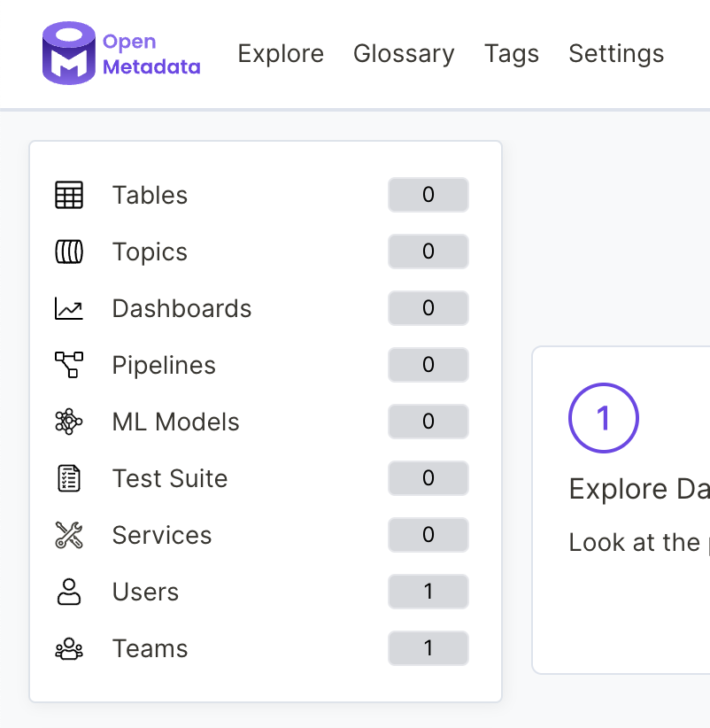710x728 pixels.
Task: Click the Users count showing 1
Action: tap(428, 592)
